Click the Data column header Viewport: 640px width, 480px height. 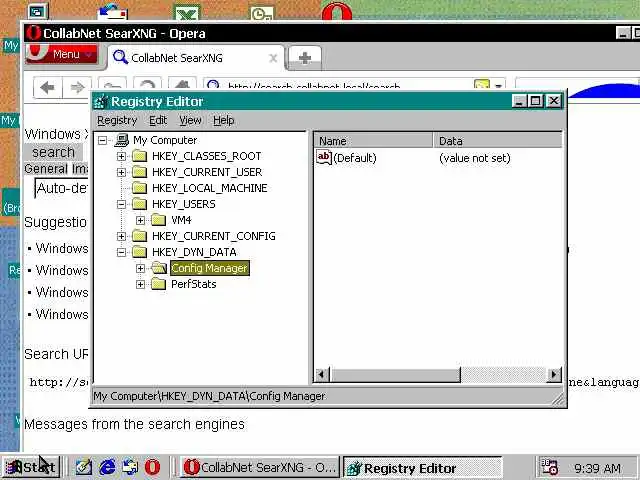(497, 141)
